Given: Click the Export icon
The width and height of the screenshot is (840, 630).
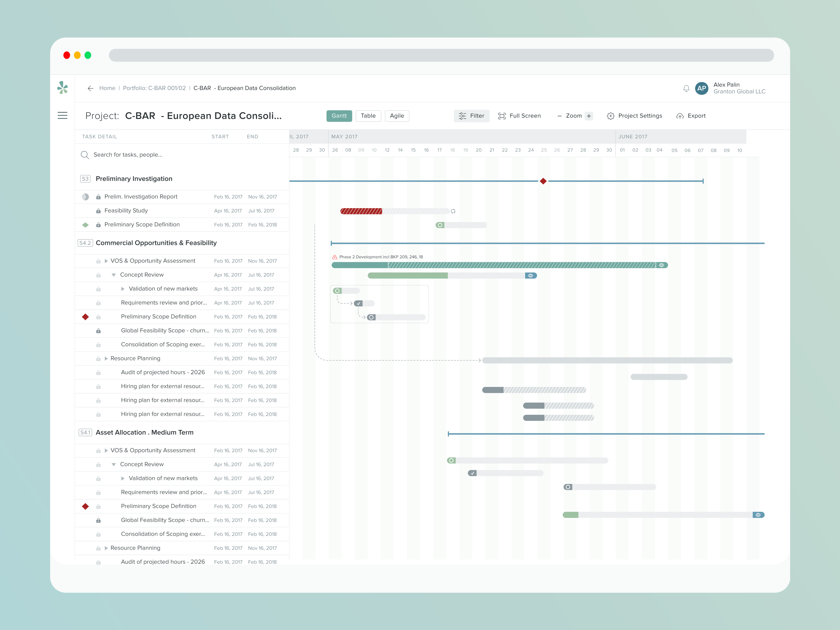Looking at the screenshot, I should (680, 116).
